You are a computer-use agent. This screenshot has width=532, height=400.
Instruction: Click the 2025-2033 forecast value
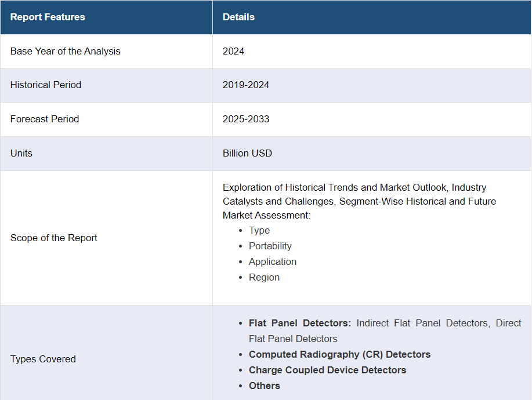pos(245,119)
